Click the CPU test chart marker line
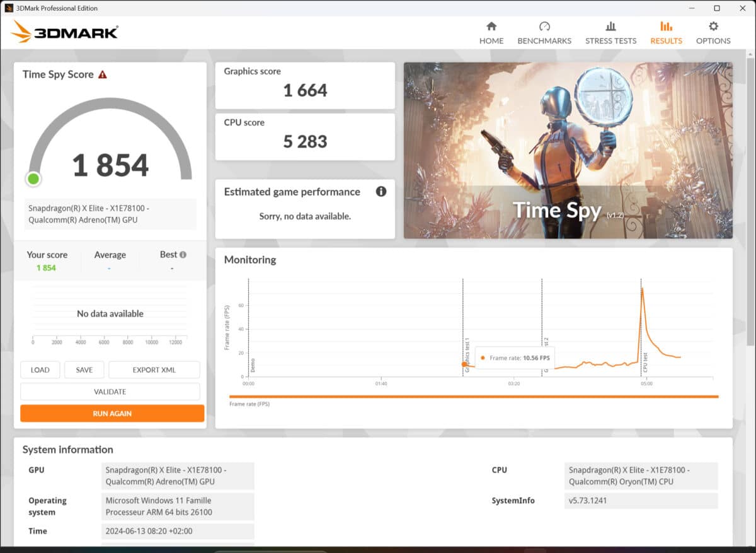 pyautogui.click(x=641, y=328)
